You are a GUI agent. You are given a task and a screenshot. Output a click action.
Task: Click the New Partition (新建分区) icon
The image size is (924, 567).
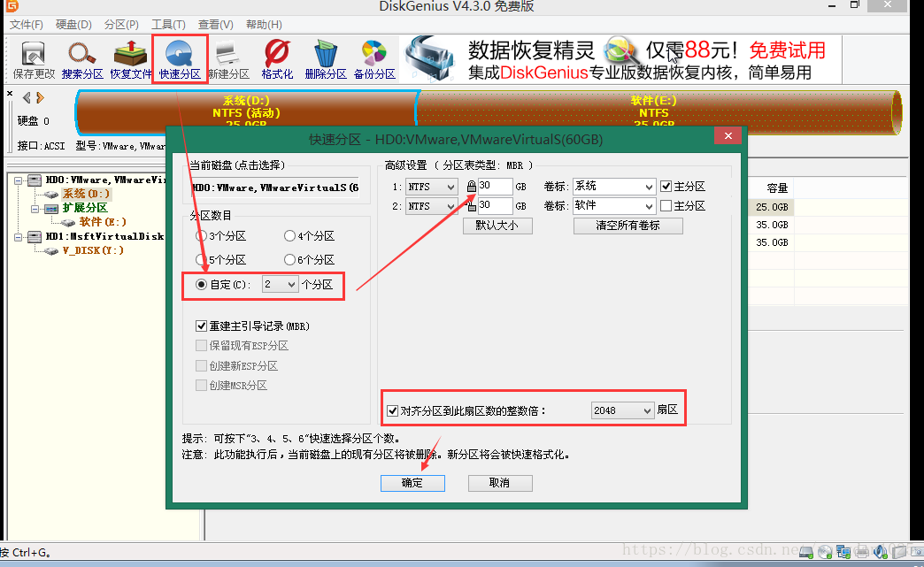pyautogui.click(x=228, y=60)
